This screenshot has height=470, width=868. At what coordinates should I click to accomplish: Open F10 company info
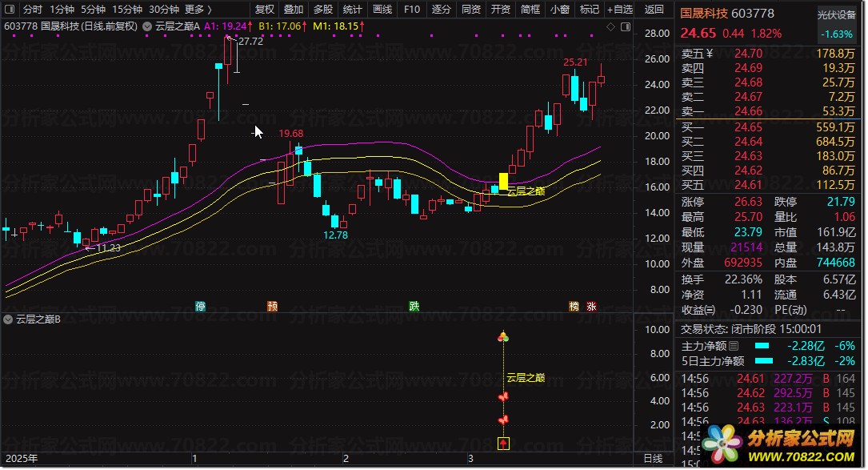pos(412,10)
